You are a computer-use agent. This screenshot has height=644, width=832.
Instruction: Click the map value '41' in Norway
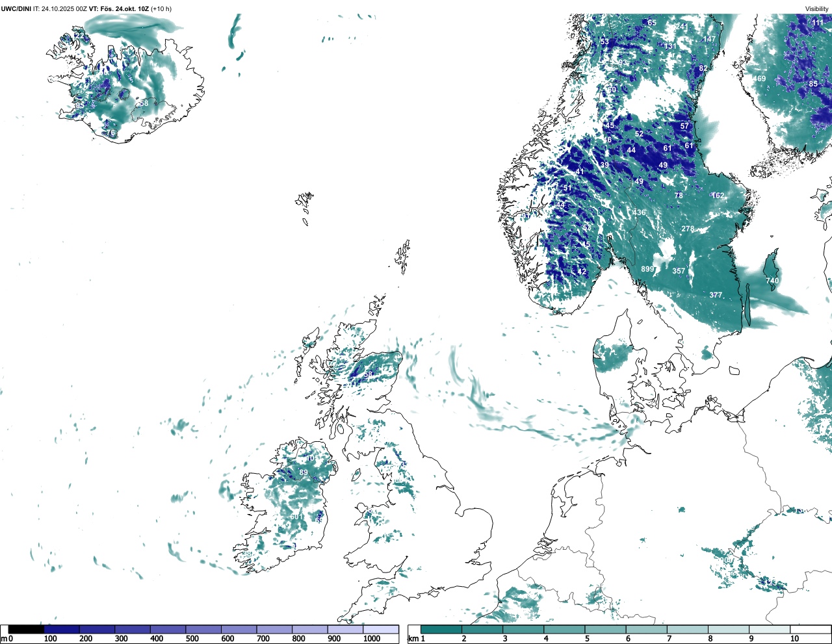580,172
